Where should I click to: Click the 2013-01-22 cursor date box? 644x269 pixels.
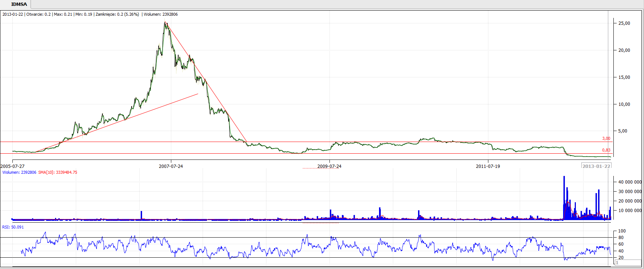pos(596,166)
